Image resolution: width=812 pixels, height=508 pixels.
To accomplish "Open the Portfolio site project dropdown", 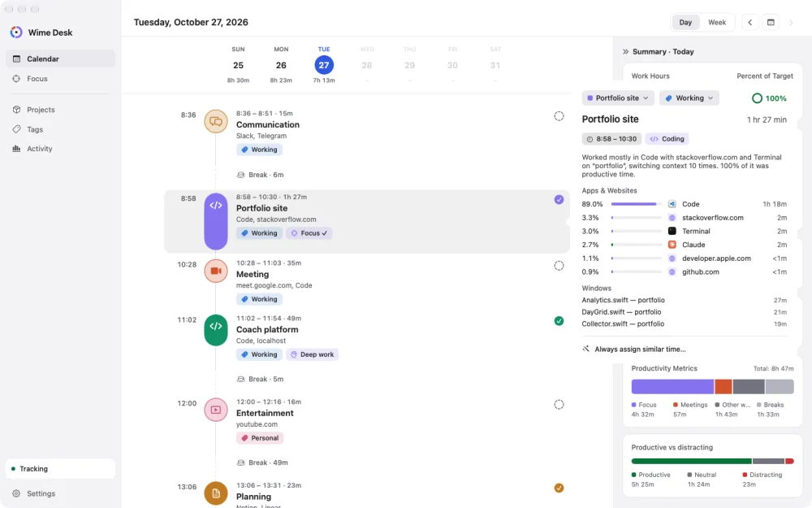I will (x=618, y=98).
